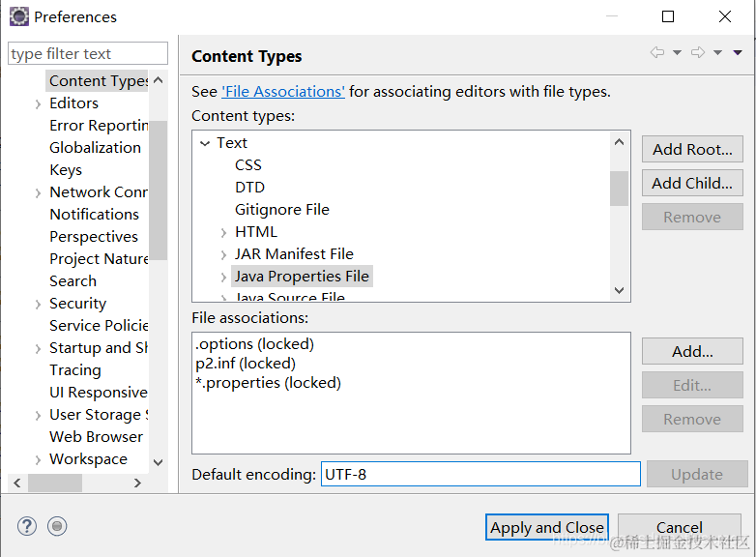
Task: Open the 'File Associations' link
Action: click(283, 92)
